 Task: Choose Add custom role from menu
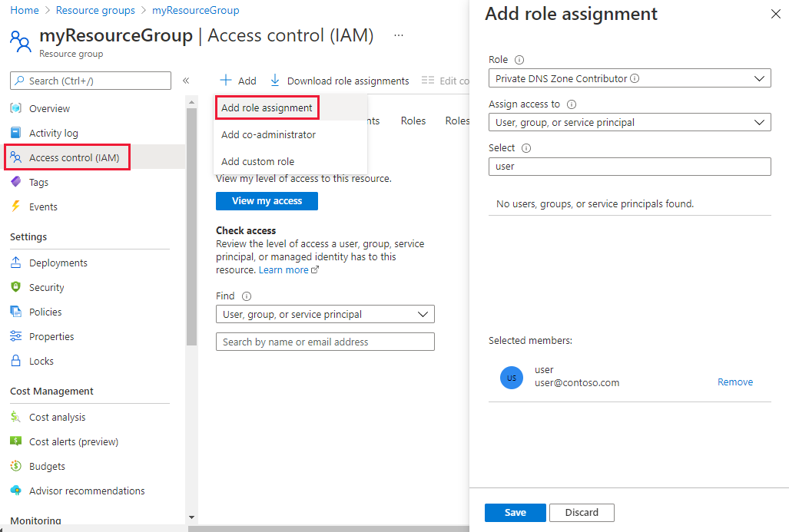tap(257, 162)
